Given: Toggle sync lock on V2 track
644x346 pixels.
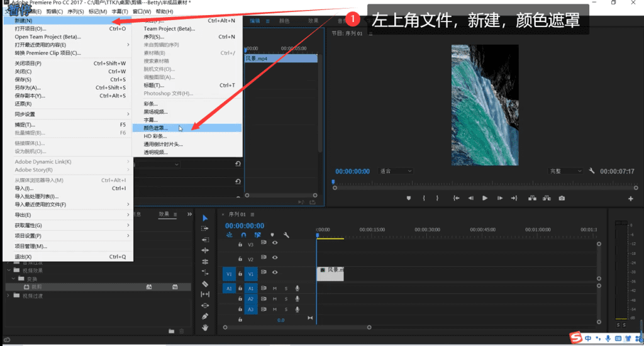Looking at the screenshot, I should point(264,257).
